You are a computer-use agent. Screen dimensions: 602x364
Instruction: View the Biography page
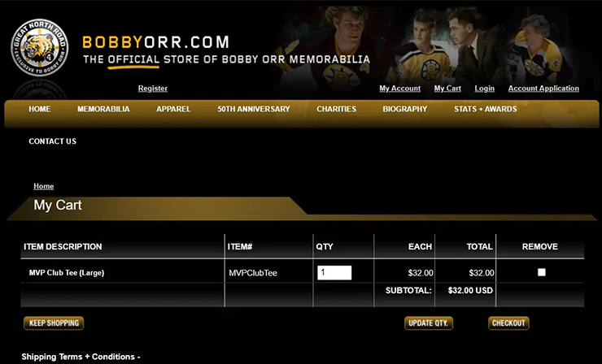pos(404,109)
